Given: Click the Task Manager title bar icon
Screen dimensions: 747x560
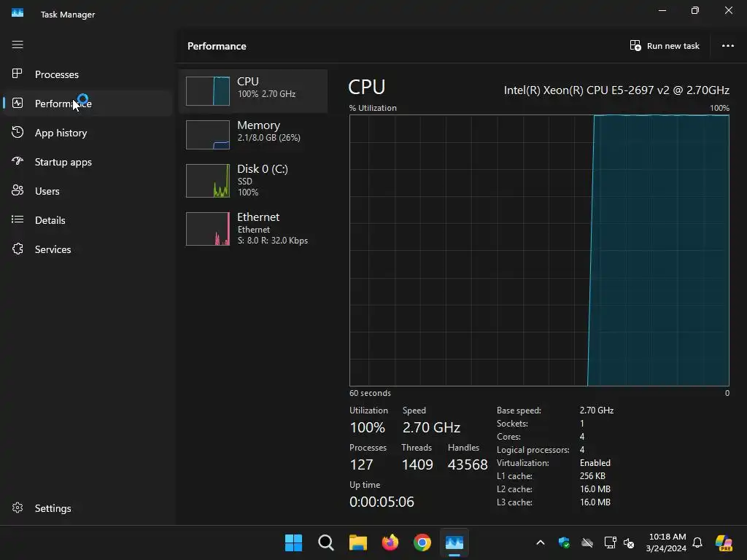Looking at the screenshot, I should 18,13.
